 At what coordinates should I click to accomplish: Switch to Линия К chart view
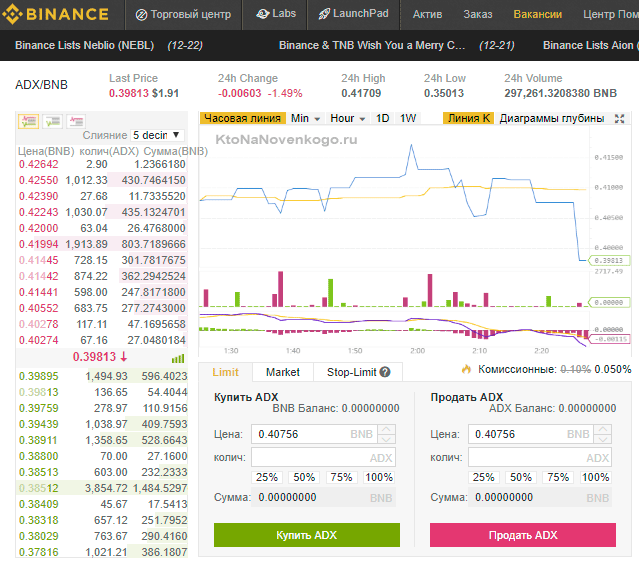pos(469,119)
